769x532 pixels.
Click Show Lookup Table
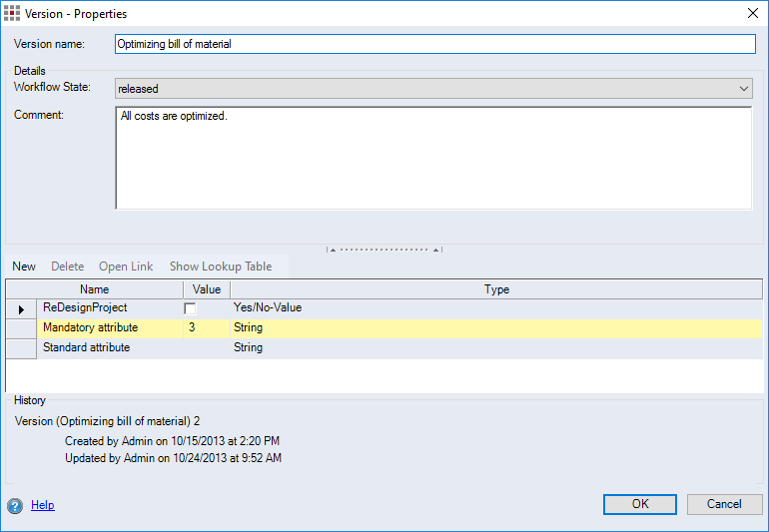[221, 266]
